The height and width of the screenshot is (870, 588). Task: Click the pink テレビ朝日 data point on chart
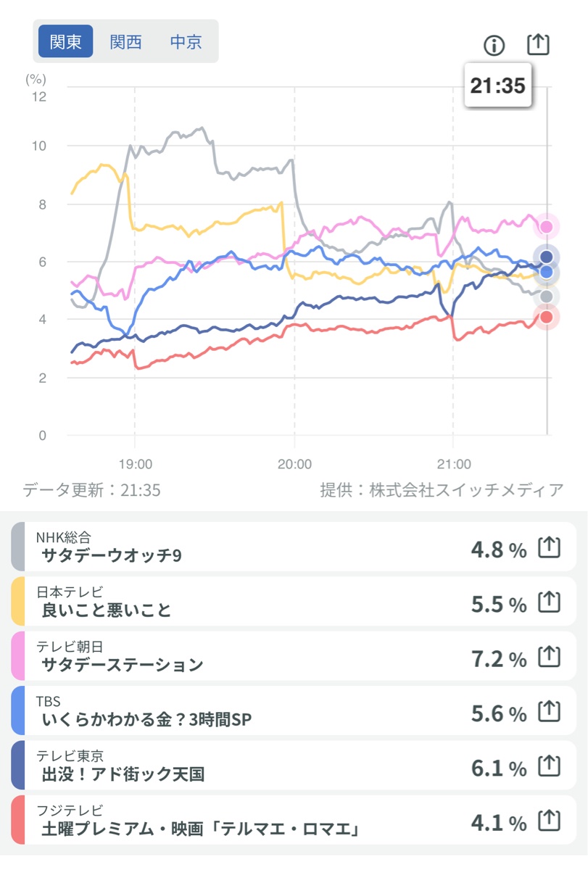(547, 228)
